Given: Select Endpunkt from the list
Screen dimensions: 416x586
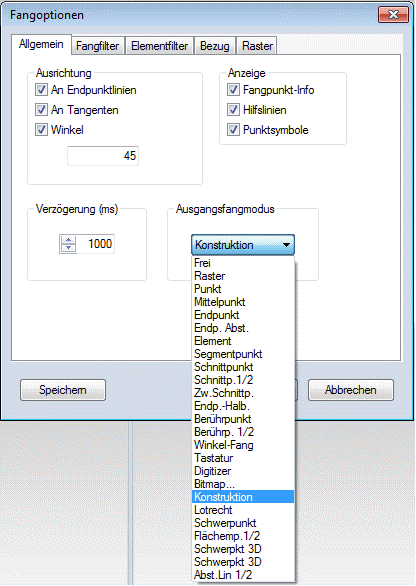Looking at the screenshot, I should pyautogui.click(x=243, y=315).
